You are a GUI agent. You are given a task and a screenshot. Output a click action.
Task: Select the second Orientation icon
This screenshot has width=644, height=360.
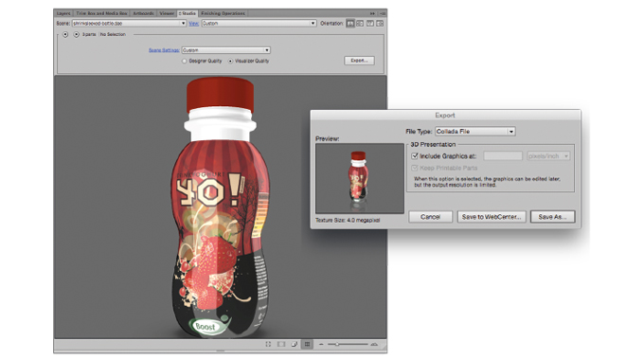coord(360,24)
